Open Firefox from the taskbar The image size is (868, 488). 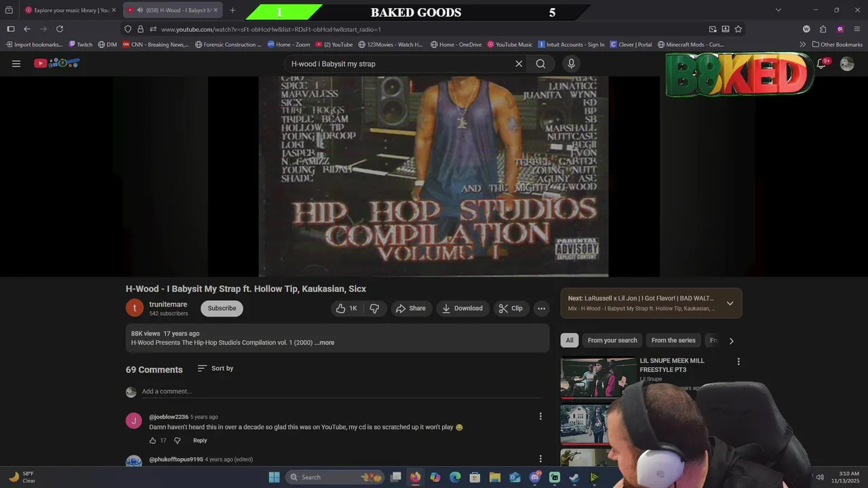415,477
